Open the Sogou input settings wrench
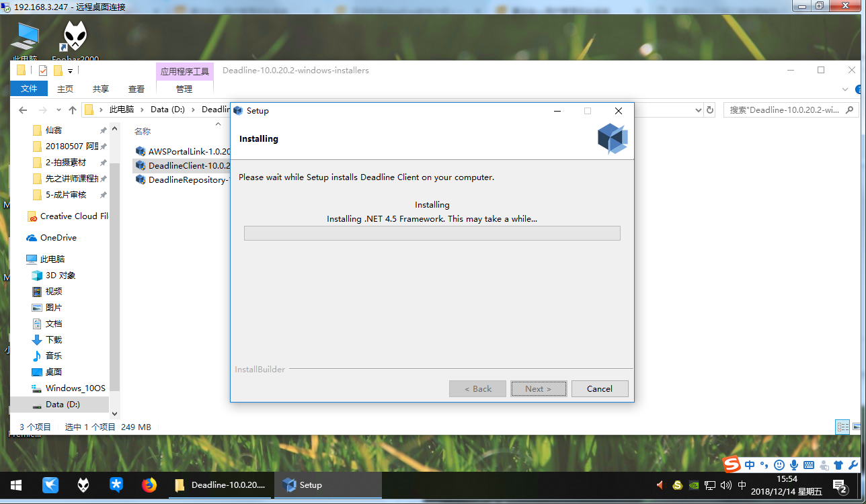The image size is (866, 504). point(853,465)
